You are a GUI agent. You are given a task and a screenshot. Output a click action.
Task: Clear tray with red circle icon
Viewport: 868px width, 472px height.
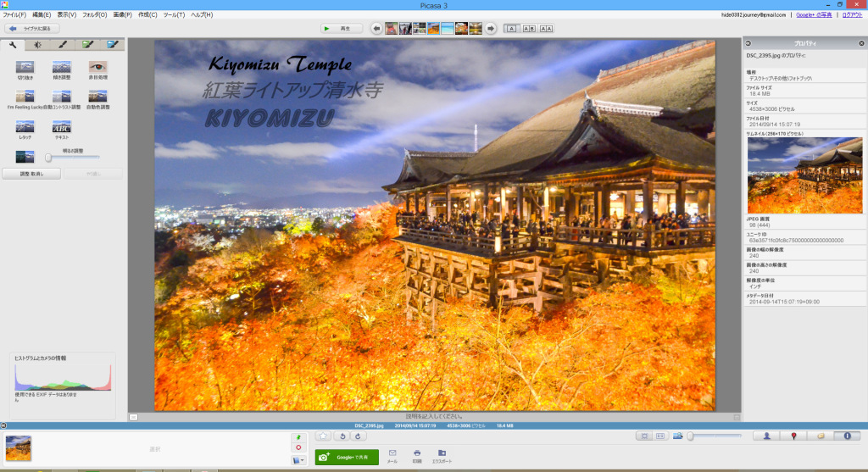(x=298, y=447)
